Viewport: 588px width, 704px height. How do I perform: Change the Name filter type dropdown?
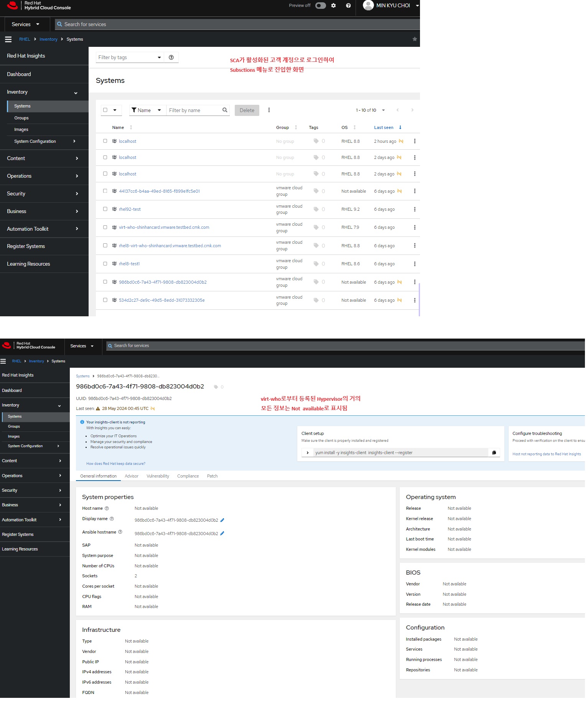pyautogui.click(x=148, y=110)
